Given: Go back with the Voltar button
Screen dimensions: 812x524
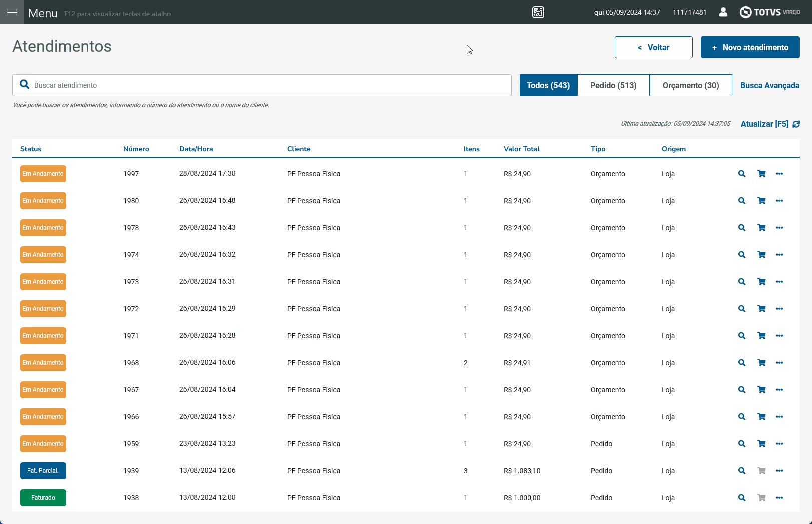Looking at the screenshot, I should [x=653, y=47].
